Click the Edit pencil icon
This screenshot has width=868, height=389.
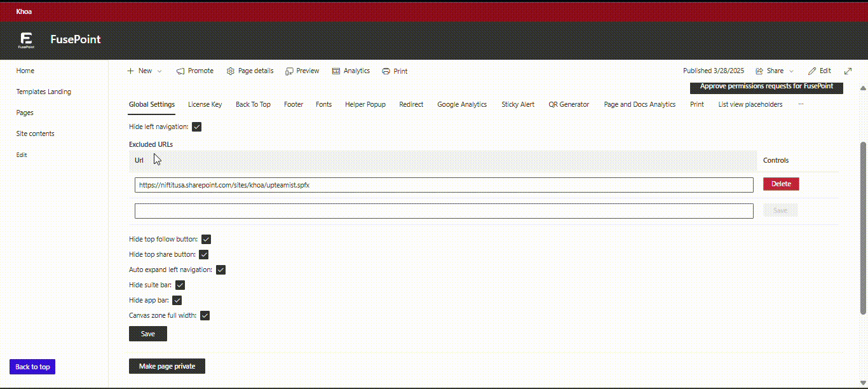pos(812,71)
